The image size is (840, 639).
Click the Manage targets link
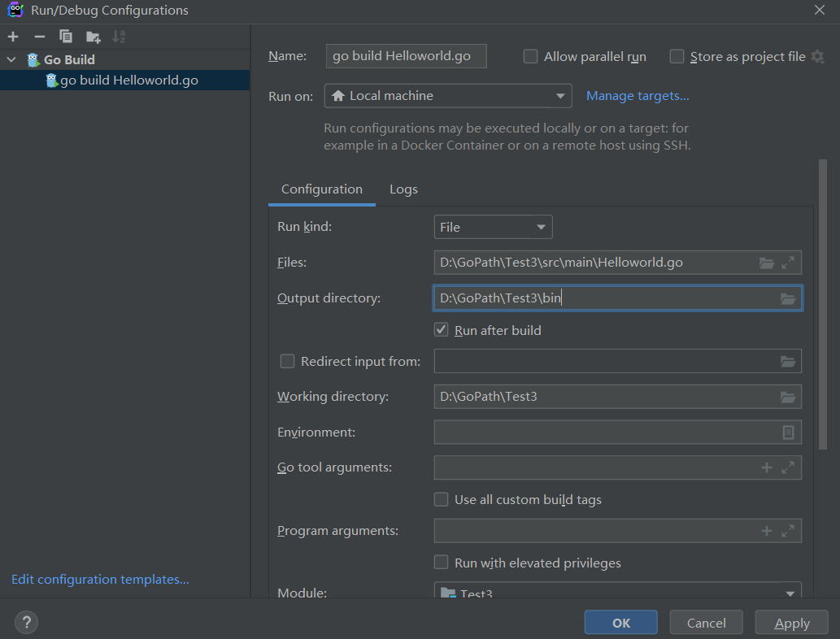coord(638,96)
